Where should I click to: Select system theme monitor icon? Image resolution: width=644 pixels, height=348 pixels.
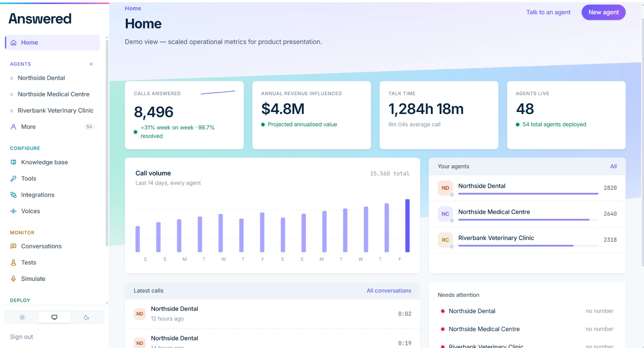point(54,317)
